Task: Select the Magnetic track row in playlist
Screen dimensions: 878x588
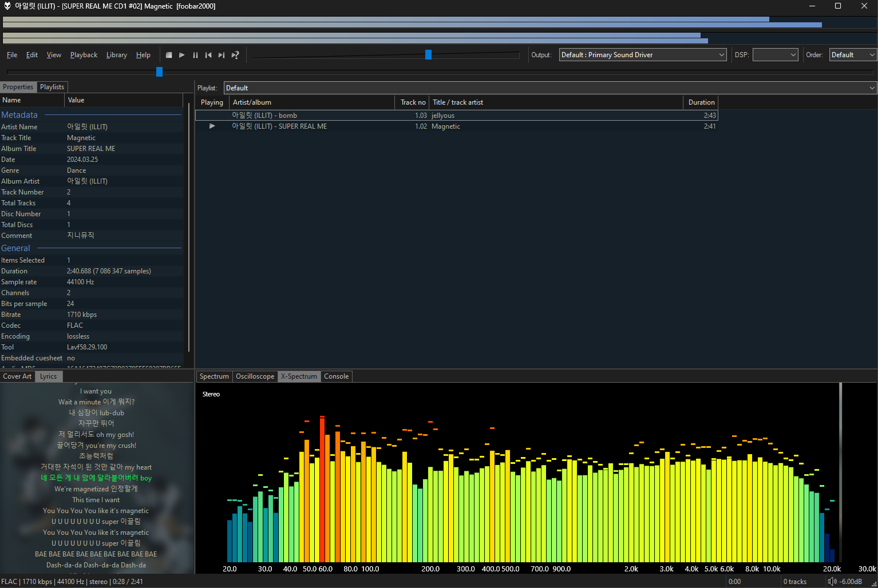Action: pyautogui.click(x=456, y=126)
